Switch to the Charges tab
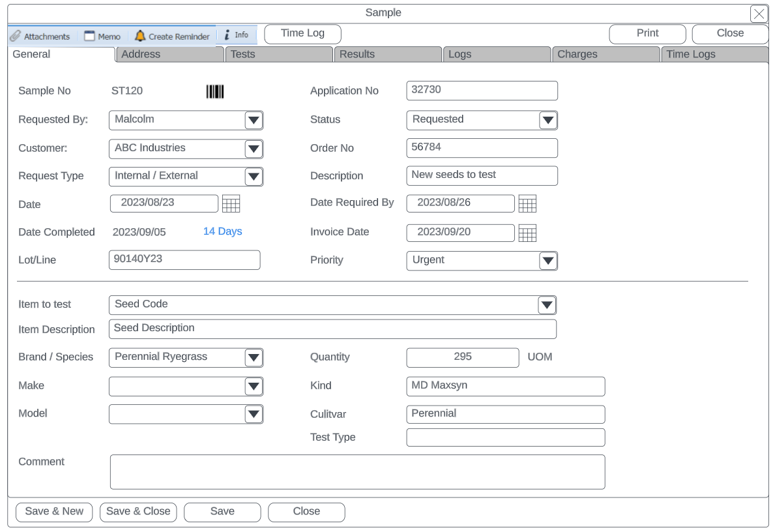The height and width of the screenshot is (532, 773). click(606, 55)
